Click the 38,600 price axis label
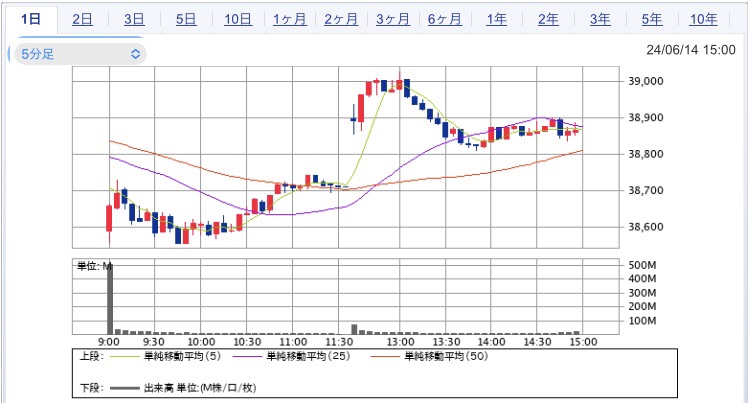 [x=646, y=227]
